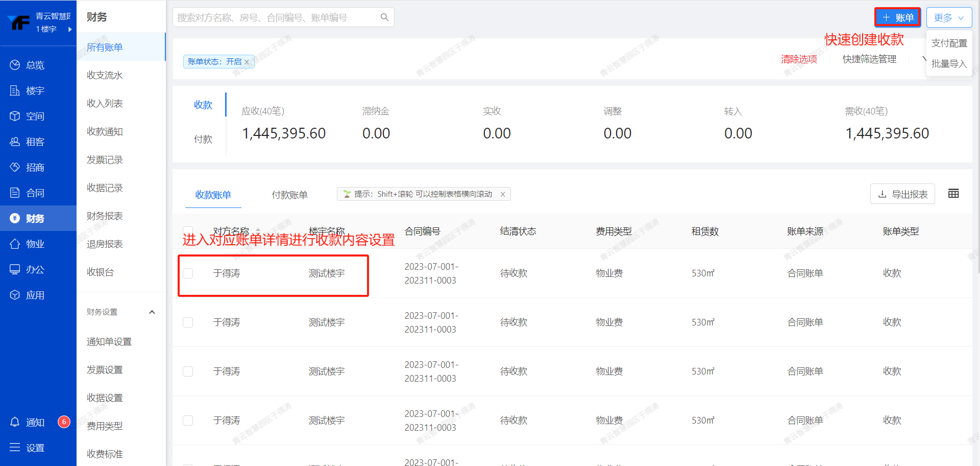Remove the 账单状态 开启 filter tag
This screenshot has height=466, width=980.
coord(247,62)
